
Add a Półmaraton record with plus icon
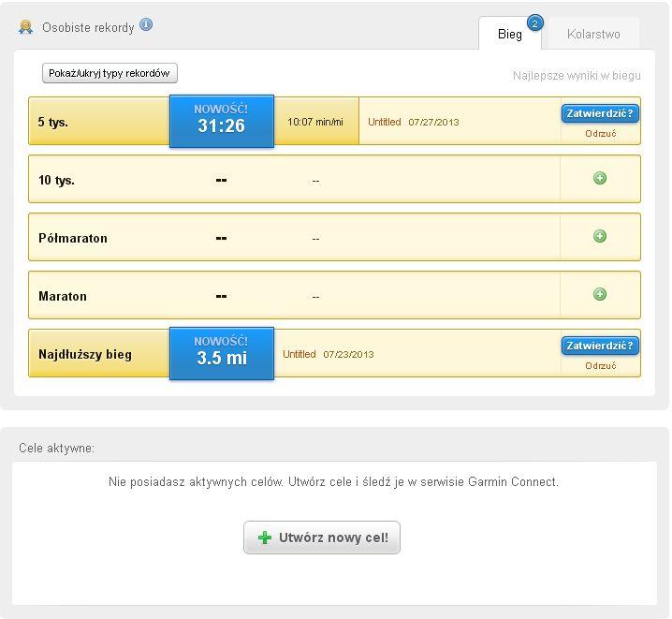click(600, 236)
